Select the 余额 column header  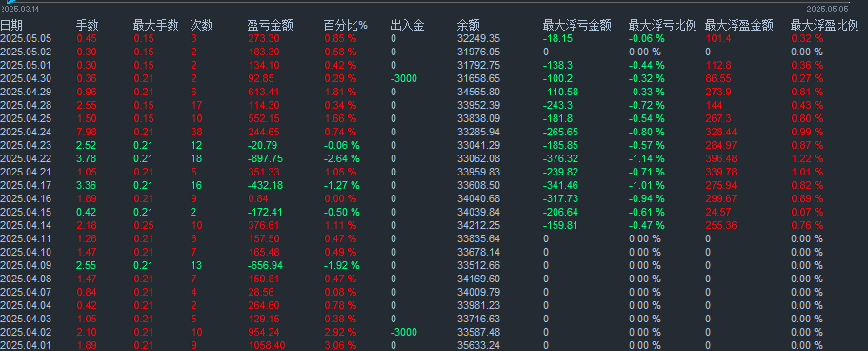click(469, 25)
